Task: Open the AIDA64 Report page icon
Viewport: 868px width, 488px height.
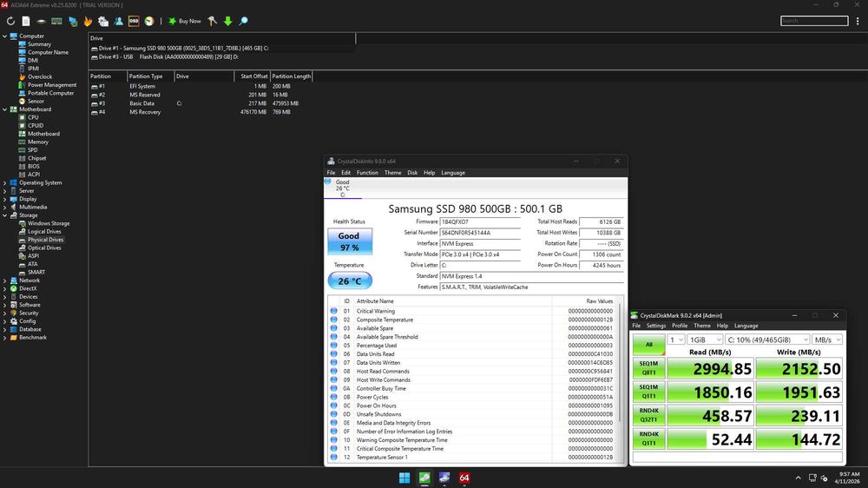Action: click(x=26, y=21)
